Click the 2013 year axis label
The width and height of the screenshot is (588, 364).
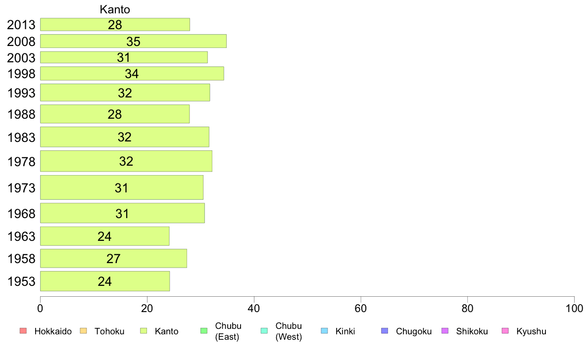pos(21,25)
